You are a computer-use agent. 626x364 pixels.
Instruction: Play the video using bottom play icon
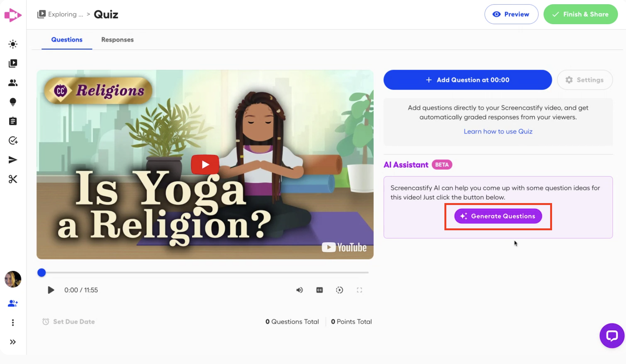[51, 290]
